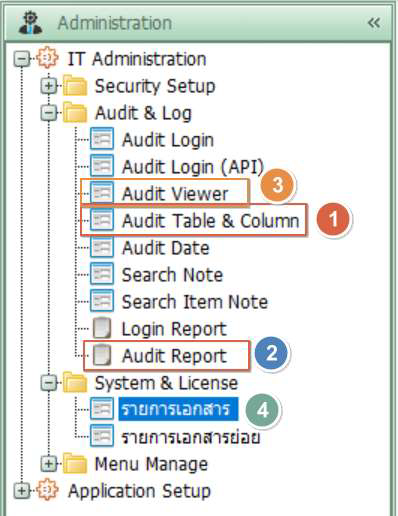Select the IT Administration label
Screen dimensions: 398x516
[x=137, y=59]
